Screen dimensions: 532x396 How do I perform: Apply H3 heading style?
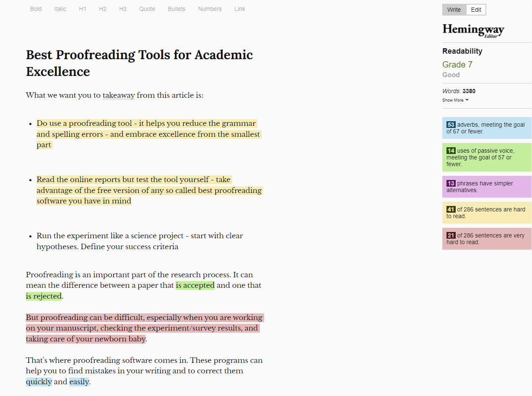click(122, 9)
